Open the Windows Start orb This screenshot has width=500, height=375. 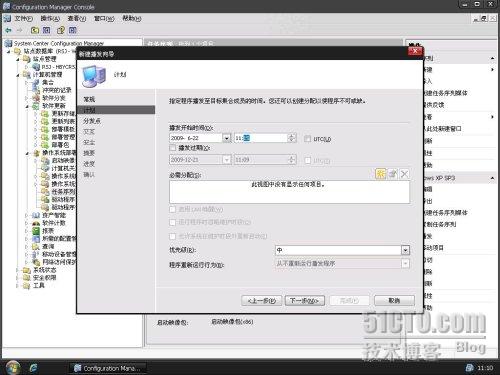[13, 367]
